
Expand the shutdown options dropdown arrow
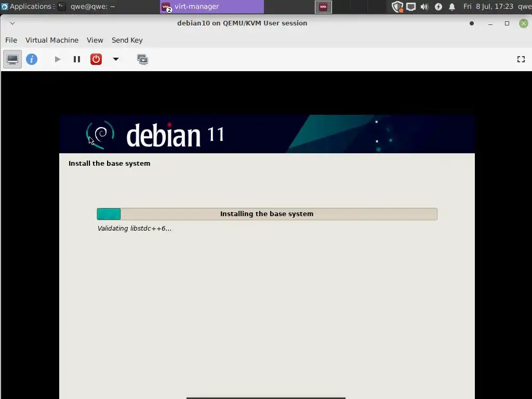click(x=116, y=59)
